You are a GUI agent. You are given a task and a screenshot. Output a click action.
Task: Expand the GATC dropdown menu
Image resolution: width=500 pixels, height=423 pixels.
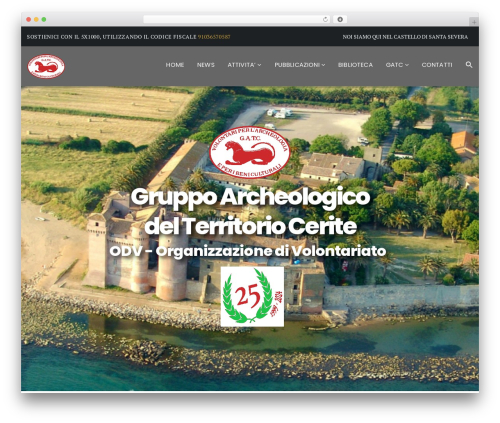397,65
